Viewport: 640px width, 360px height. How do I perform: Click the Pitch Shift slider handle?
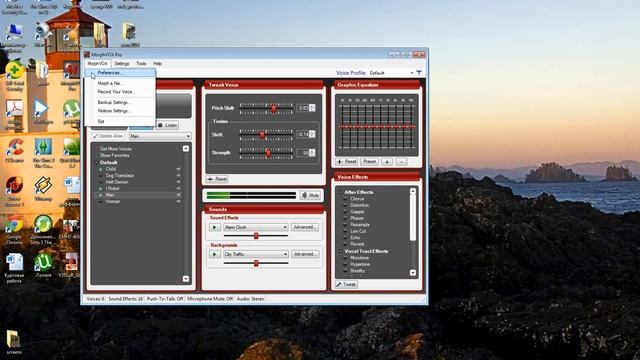tap(274, 108)
